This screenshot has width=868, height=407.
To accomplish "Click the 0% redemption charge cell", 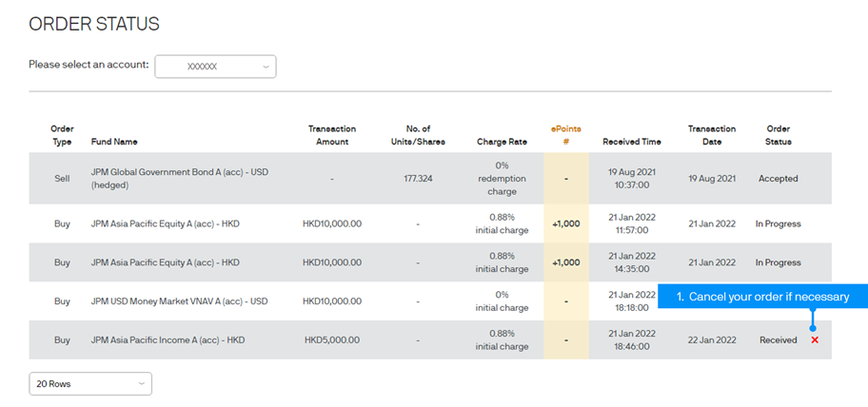I will coord(503,179).
